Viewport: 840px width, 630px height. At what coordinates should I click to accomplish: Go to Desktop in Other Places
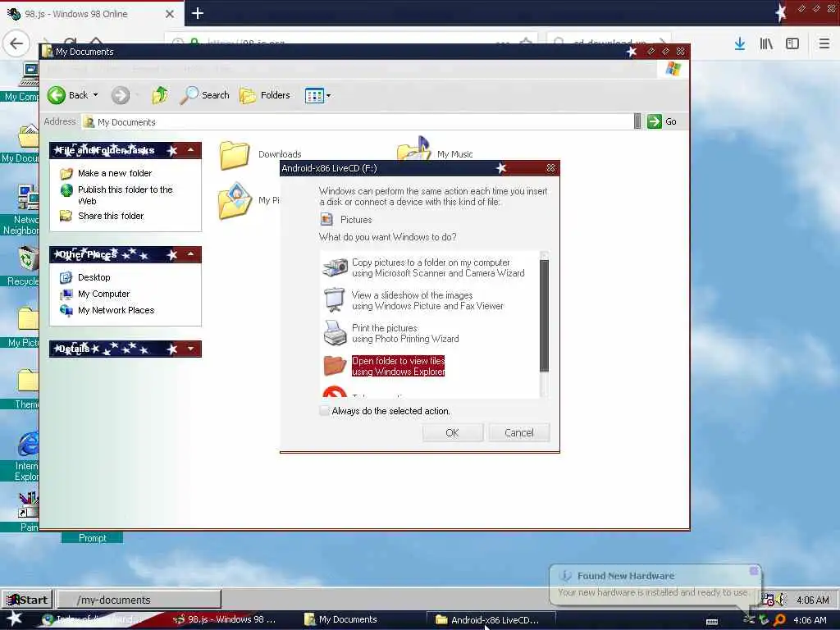[x=94, y=277]
